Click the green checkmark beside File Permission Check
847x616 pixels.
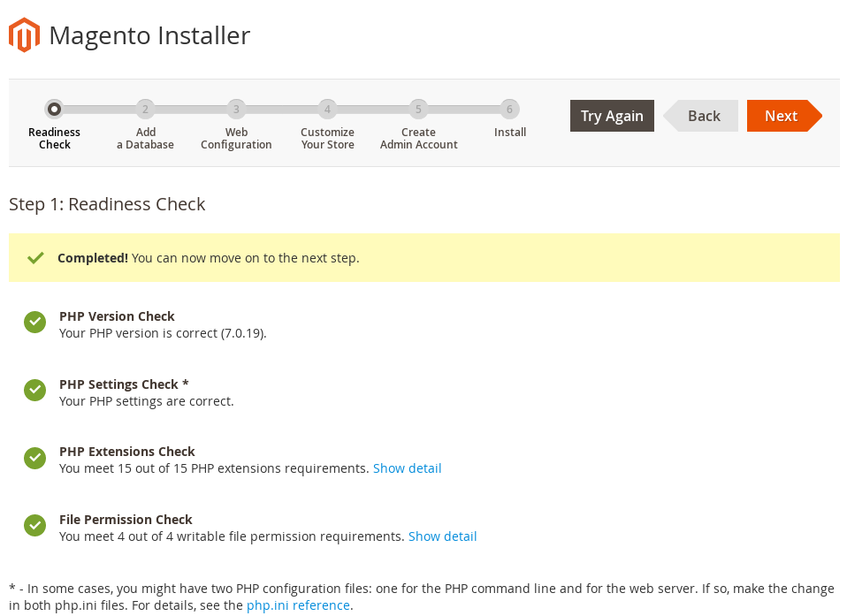pos(35,525)
